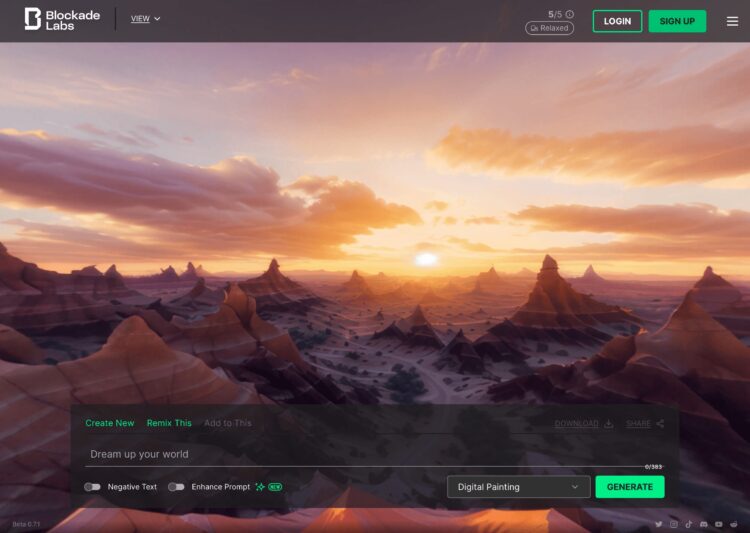The height and width of the screenshot is (533, 750).
Task: Click the Relaxed mode badge
Action: point(549,28)
